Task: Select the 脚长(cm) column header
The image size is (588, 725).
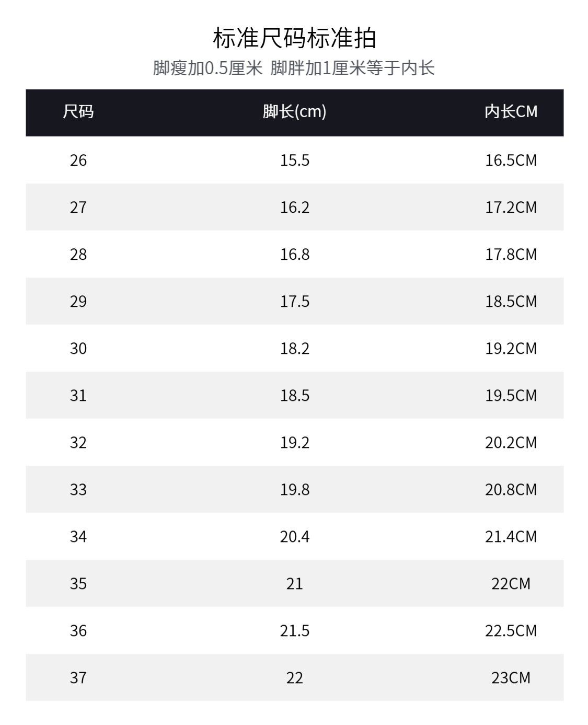Action: click(294, 111)
